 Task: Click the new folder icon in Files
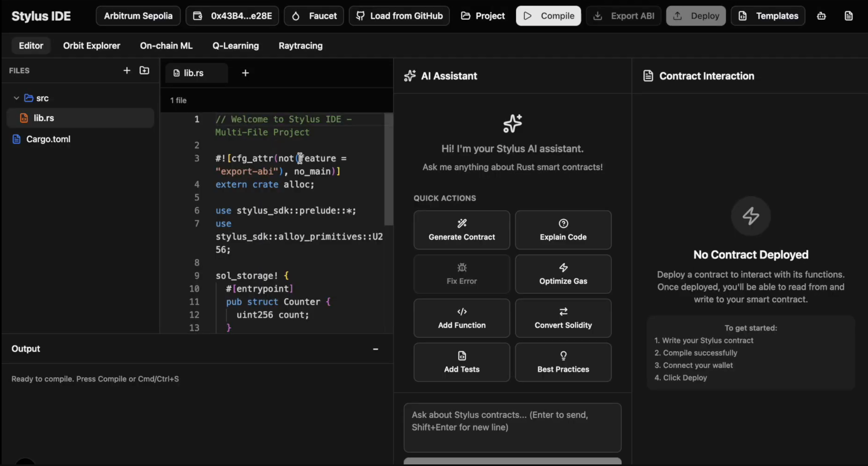pos(144,70)
